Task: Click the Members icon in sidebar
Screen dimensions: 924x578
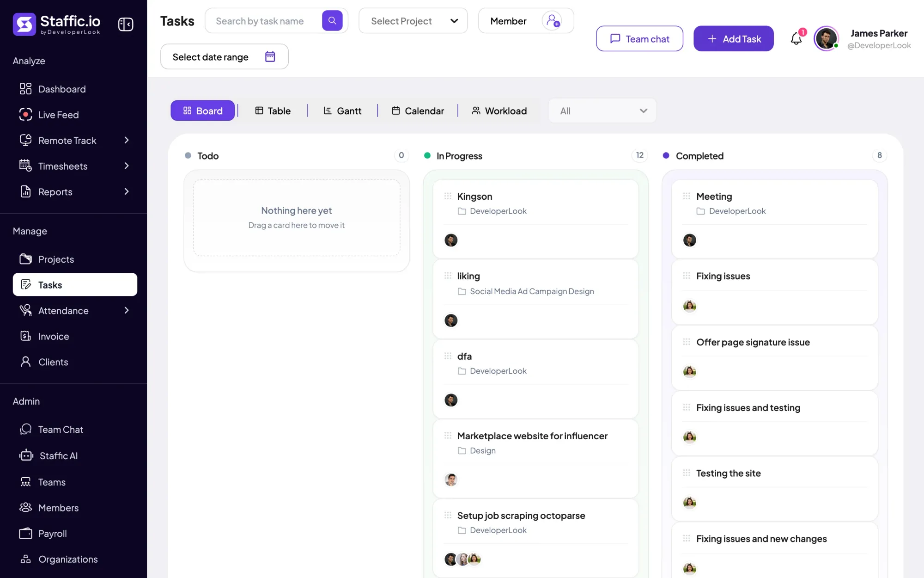Action: click(26, 508)
